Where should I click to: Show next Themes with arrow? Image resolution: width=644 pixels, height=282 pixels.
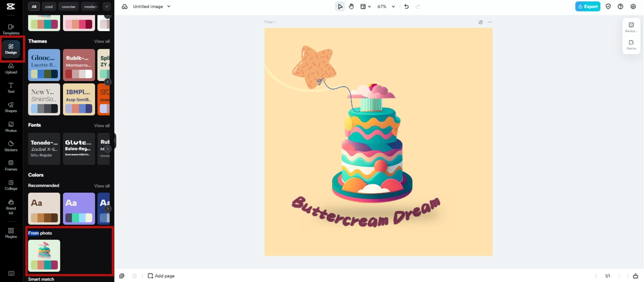(x=108, y=82)
